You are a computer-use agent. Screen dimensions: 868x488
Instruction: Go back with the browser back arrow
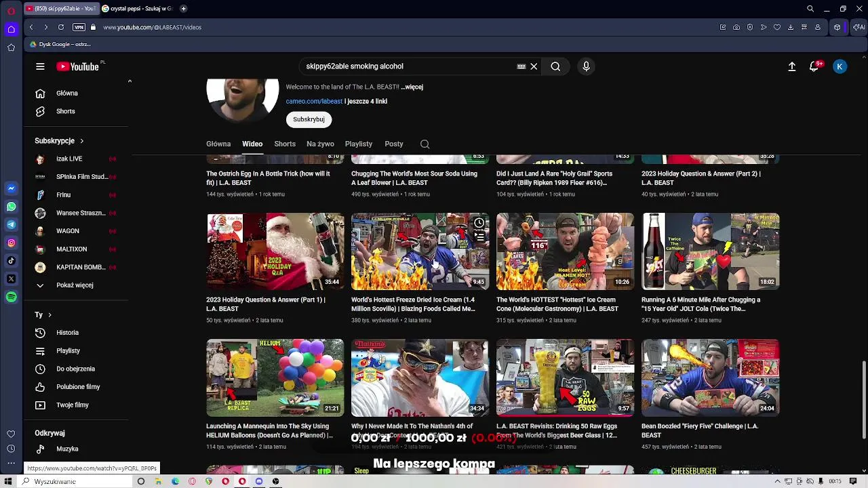31,27
